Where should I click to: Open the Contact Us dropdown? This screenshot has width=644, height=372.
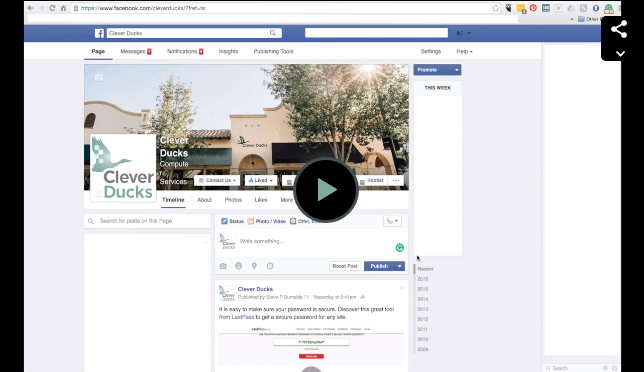click(217, 180)
